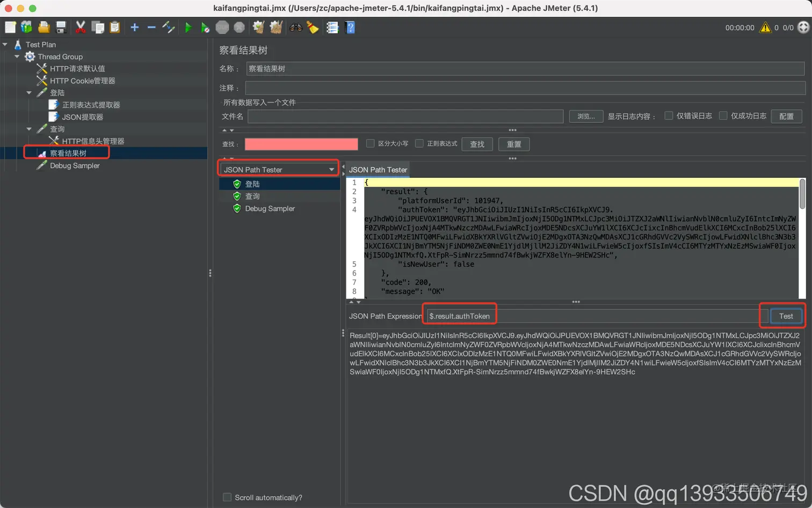
Task: Switch to the JSON Path Tester tab
Action: pyautogui.click(x=378, y=169)
